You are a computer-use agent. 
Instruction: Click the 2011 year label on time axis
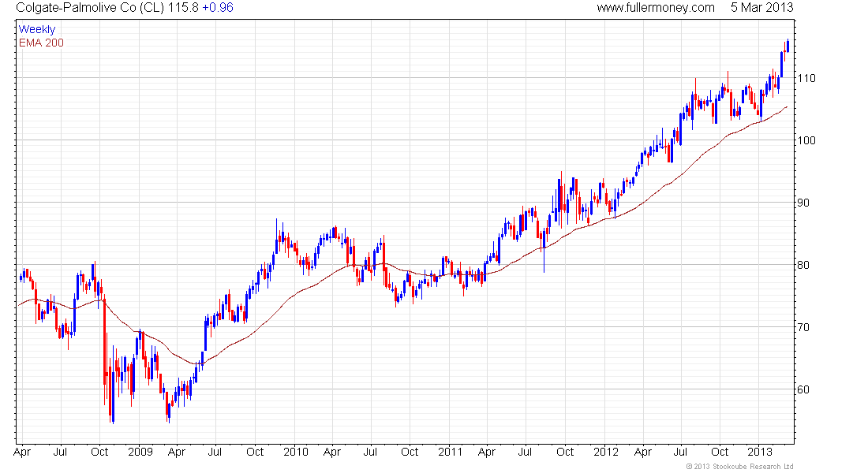point(450,452)
